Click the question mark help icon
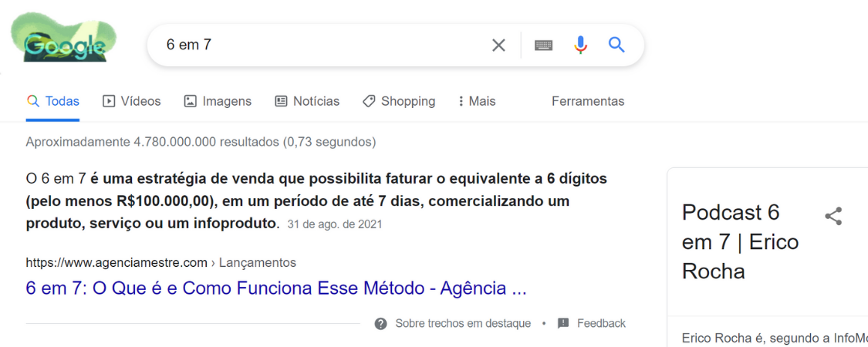This screenshot has width=868, height=347. (x=380, y=324)
